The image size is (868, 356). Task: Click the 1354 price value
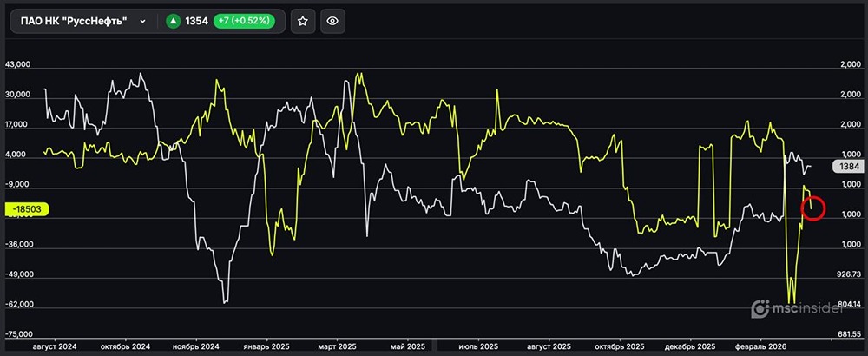[x=197, y=21]
